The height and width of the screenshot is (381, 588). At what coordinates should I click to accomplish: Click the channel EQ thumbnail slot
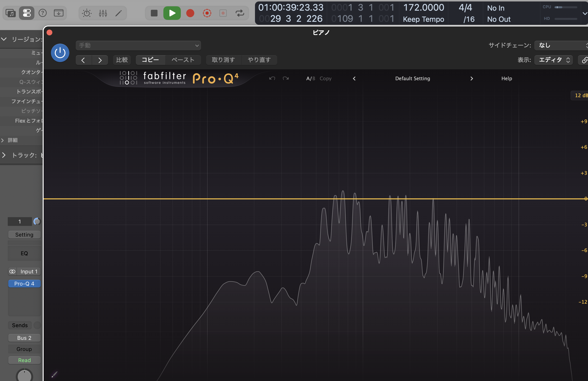24,253
